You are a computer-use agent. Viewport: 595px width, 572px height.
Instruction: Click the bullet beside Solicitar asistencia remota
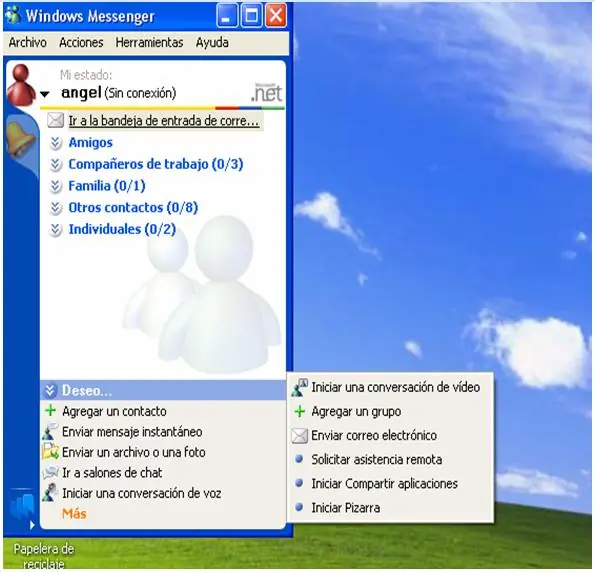click(299, 459)
